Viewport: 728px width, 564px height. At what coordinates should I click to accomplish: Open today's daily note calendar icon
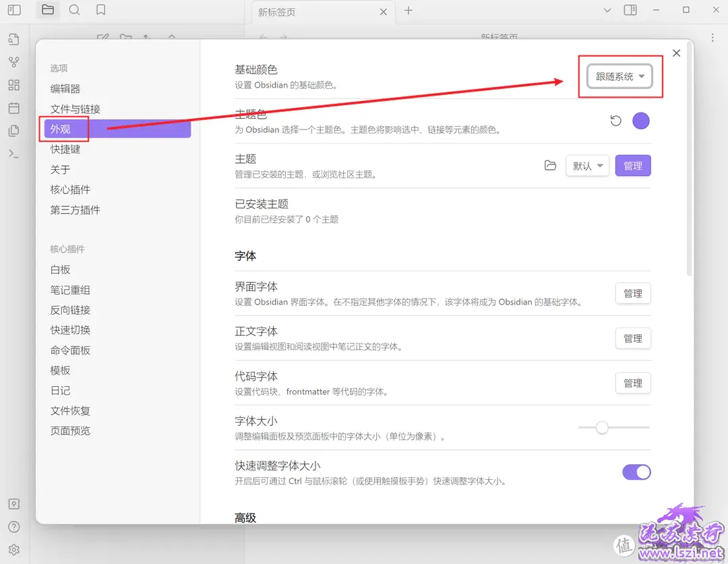[x=14, y=108]
